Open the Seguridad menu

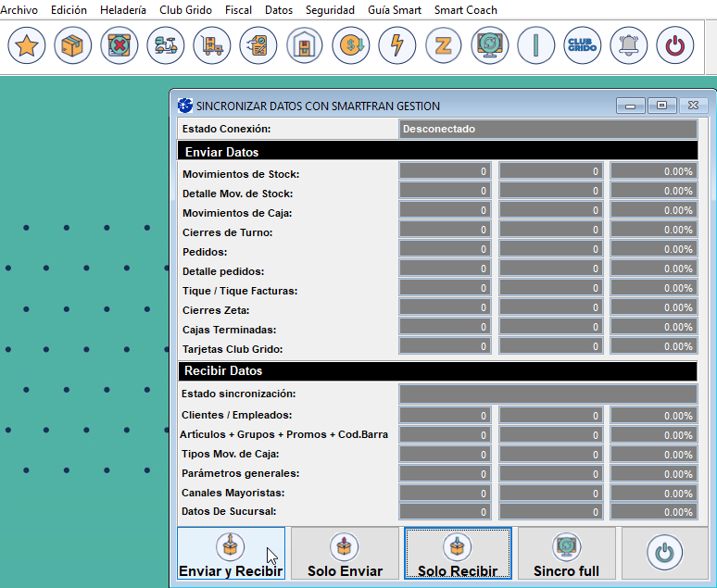click(330, 9)
